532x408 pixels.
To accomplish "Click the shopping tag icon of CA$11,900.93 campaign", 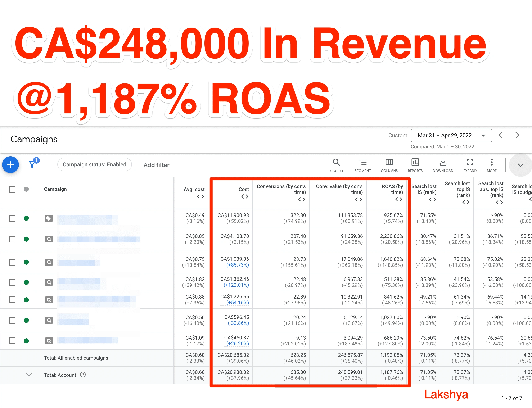I will pos(49,218).
